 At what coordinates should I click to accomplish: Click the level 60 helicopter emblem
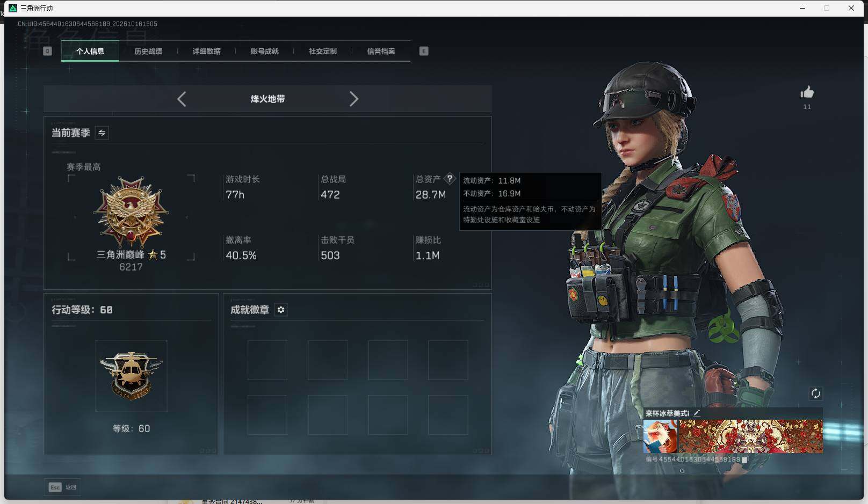click(131, 376)
